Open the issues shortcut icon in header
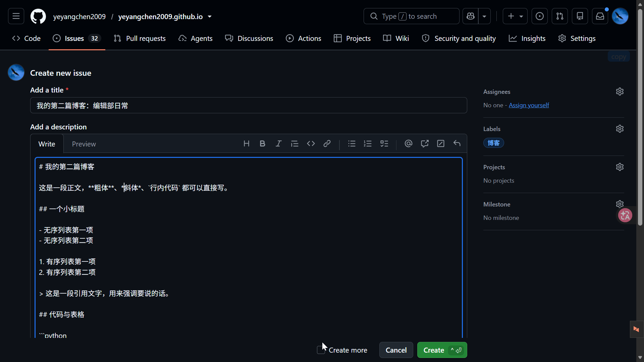Viewport: 644px width, 362px height. coord(540,16)
